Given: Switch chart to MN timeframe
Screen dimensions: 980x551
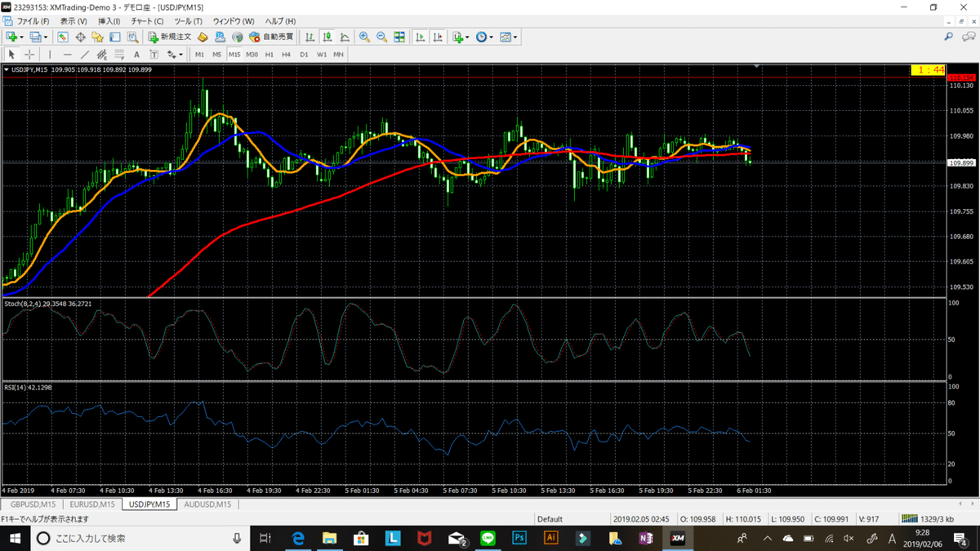Looking at the screenshot, I should [338, 54].
